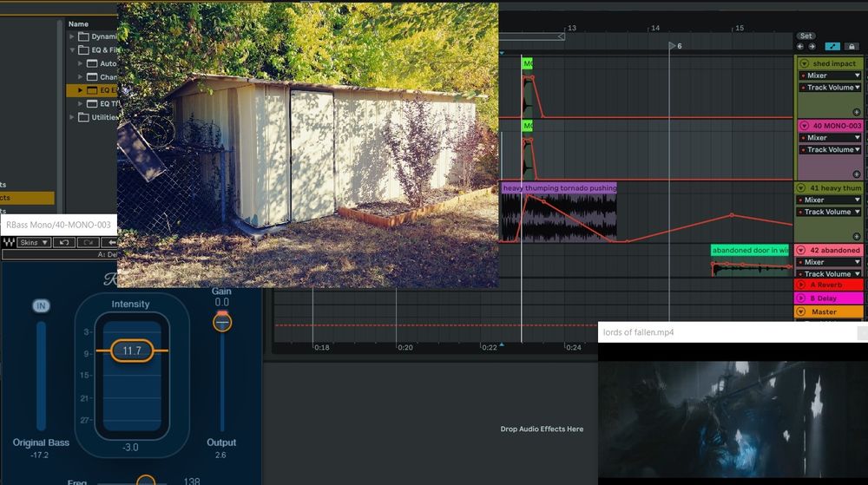Fold the Master track
The width and height of the screenshot is (868, 485).
point(800,311)
